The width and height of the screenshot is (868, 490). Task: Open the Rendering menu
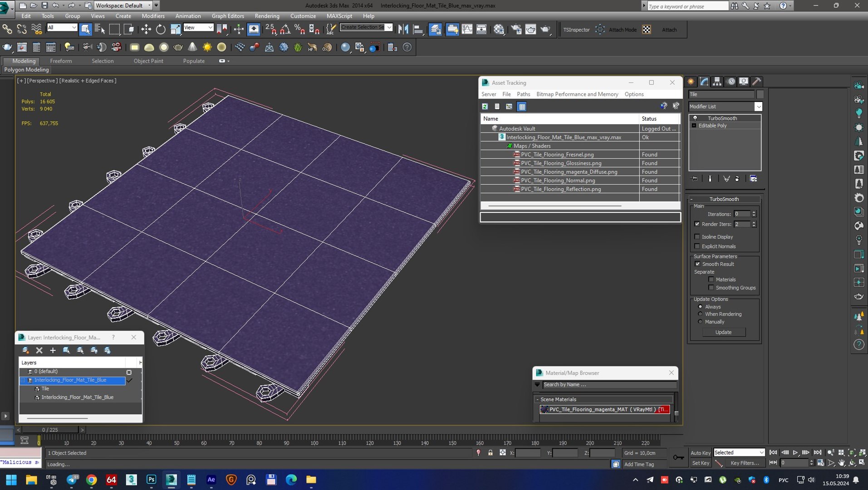click(x=267, y=16)
